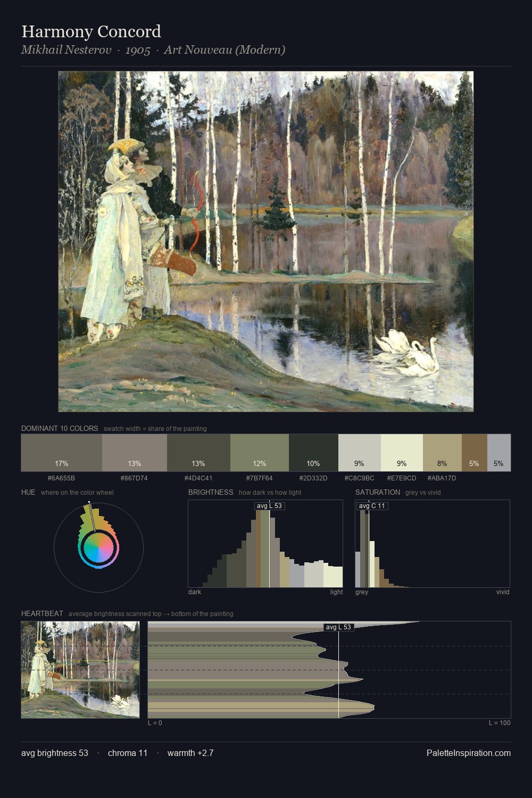Click the hex code #867D74

pyautogui.click(x=135, y=478)
